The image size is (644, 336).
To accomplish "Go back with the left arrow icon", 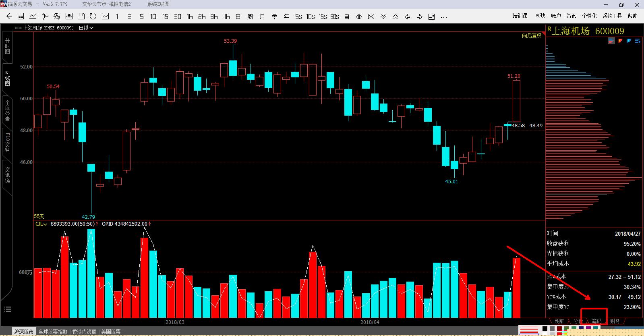I will [9, 17].
